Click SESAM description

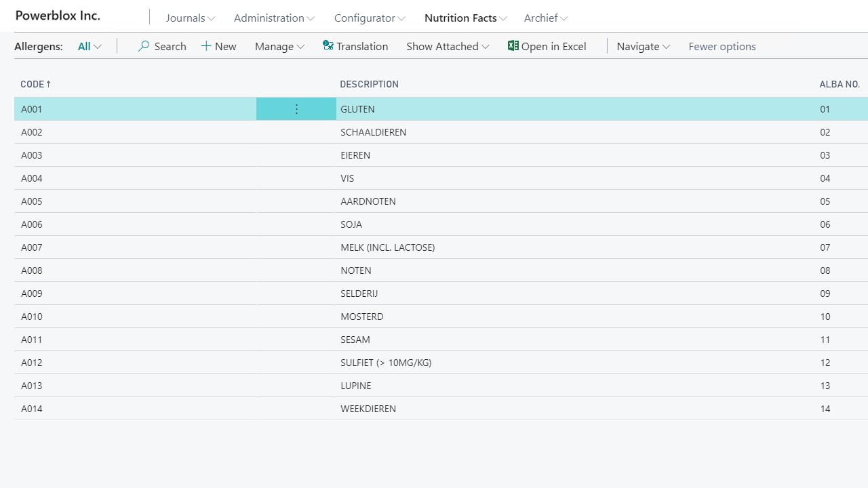pyautogui.click(x=355, y=340)
